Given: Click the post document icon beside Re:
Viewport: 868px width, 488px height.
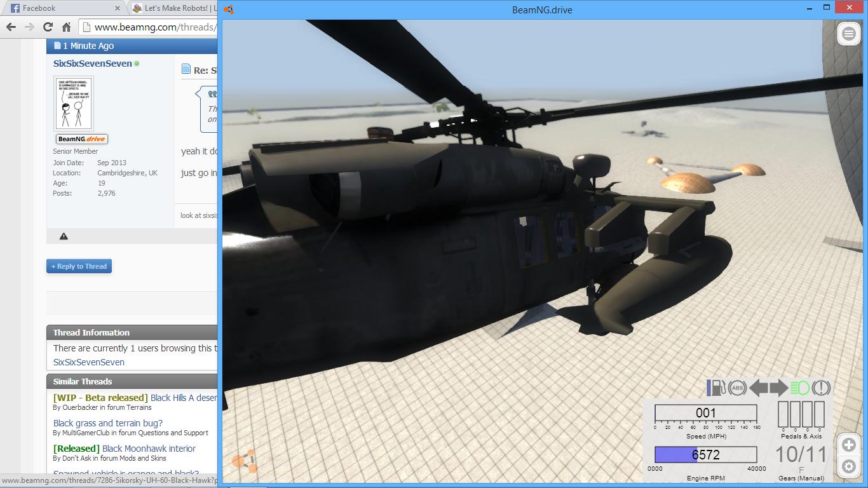Looking at the screenshot, I should click(x=186, y=69).
